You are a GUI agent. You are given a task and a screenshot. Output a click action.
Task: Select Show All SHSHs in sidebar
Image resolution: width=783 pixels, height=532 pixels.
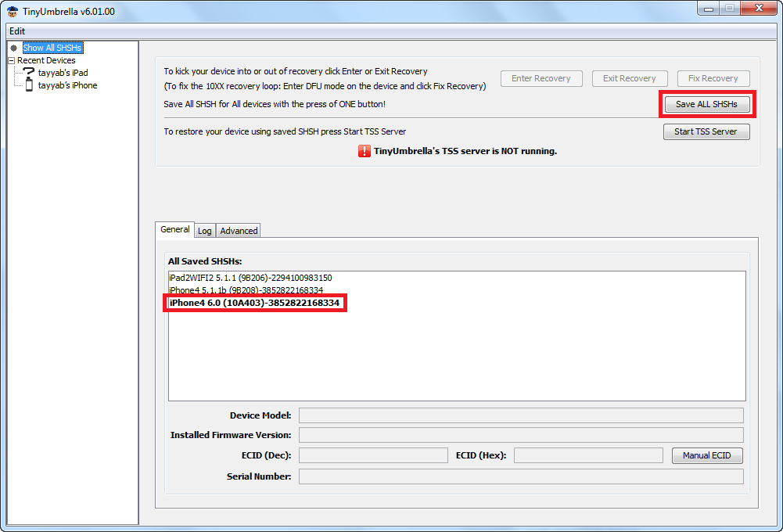pos(52,48)
